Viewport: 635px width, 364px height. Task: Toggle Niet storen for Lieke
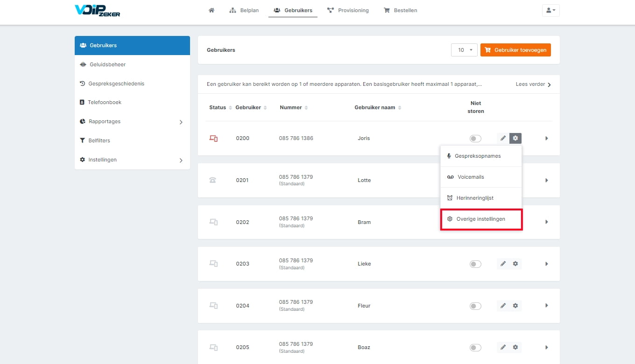pos(475,264)
